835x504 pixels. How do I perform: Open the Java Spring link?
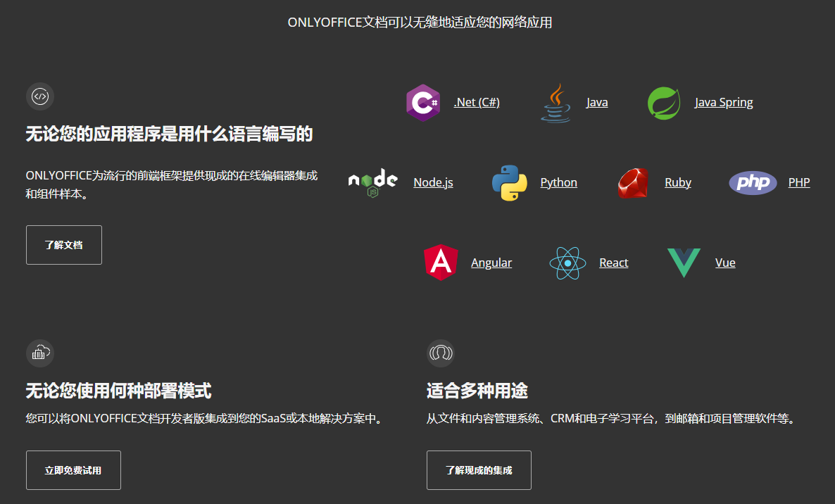point(724,102)
